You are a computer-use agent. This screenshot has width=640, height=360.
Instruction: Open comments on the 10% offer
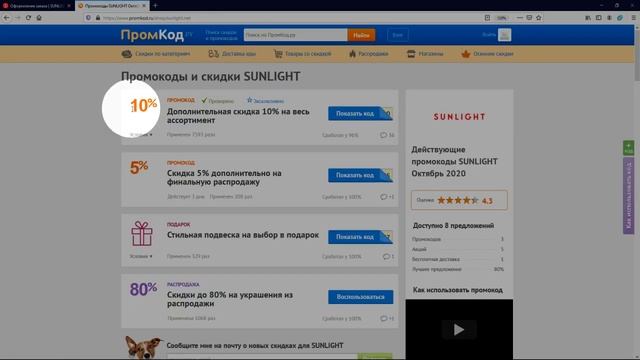click(x=387, y=135)
